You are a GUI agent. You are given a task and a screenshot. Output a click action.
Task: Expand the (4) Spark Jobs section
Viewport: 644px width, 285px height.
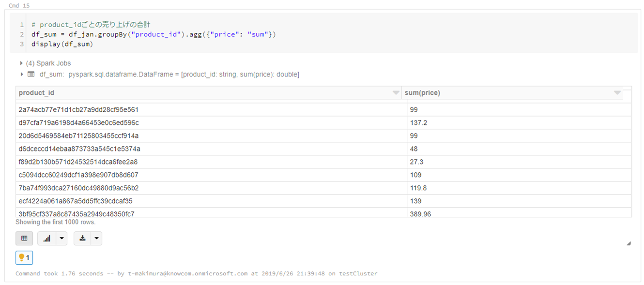[x=21, y=63]
